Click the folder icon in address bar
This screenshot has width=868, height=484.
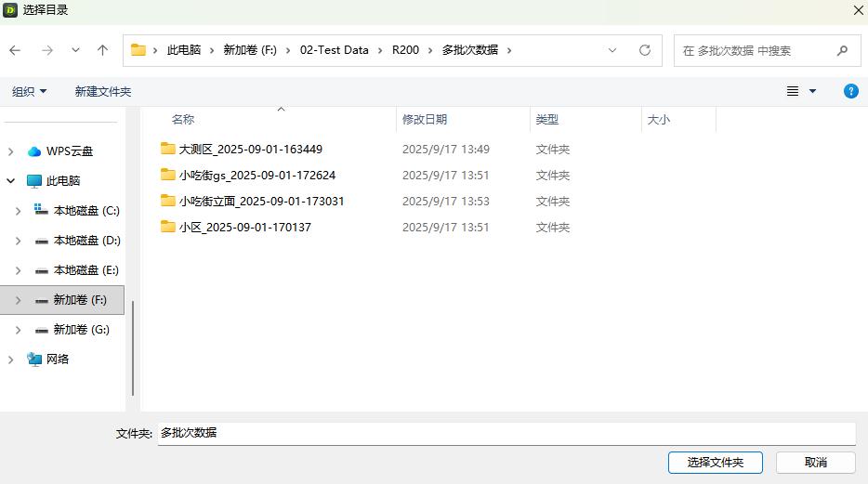(x=138, y=50)
